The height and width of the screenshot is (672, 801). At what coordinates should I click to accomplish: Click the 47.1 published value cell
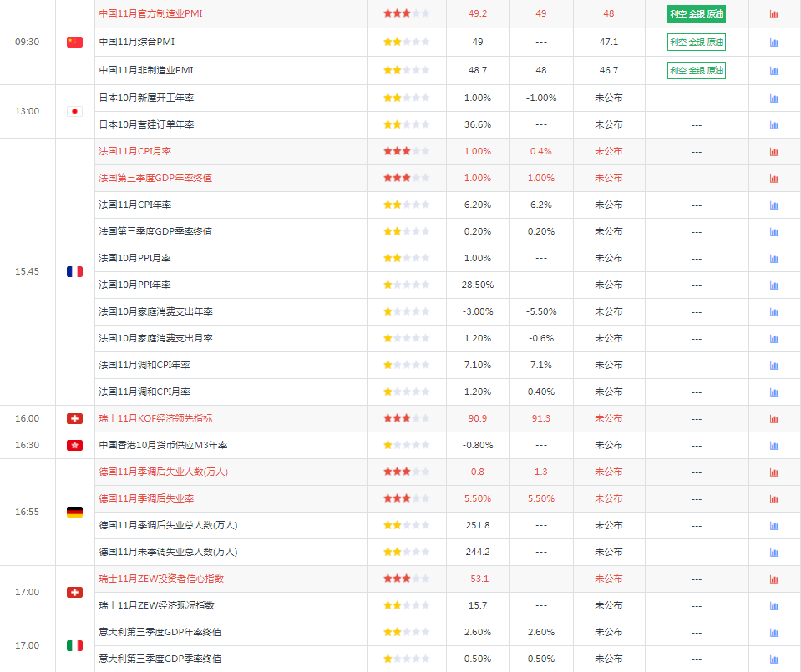tap(608, 42)
